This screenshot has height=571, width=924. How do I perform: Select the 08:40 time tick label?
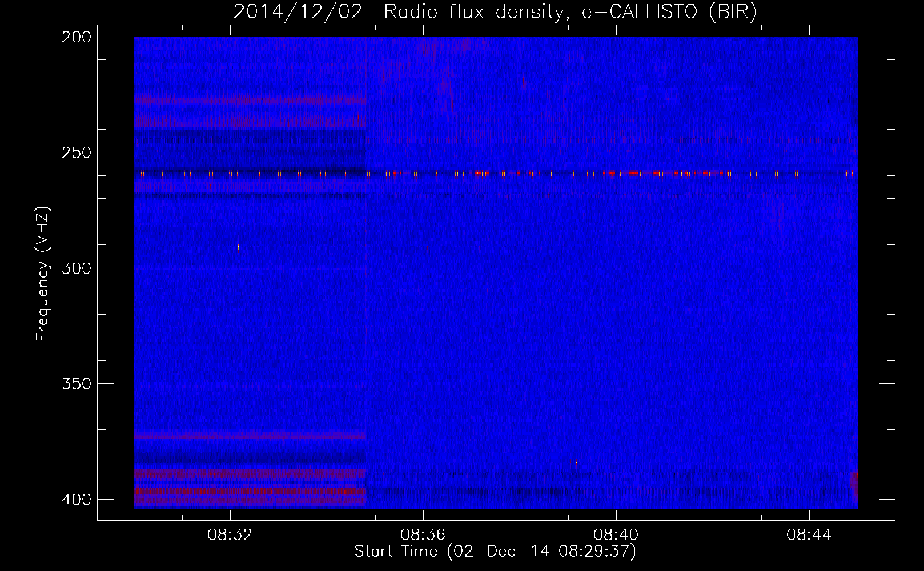(616, 535)
